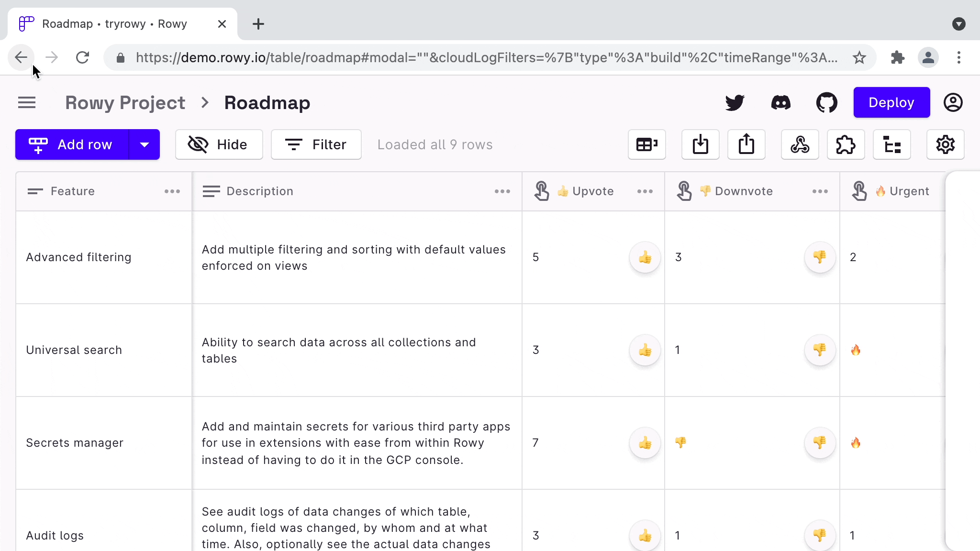Upvote the Advanced filtering feature
The height and width of the screenshot is (551, 980).
coord(645,257)
